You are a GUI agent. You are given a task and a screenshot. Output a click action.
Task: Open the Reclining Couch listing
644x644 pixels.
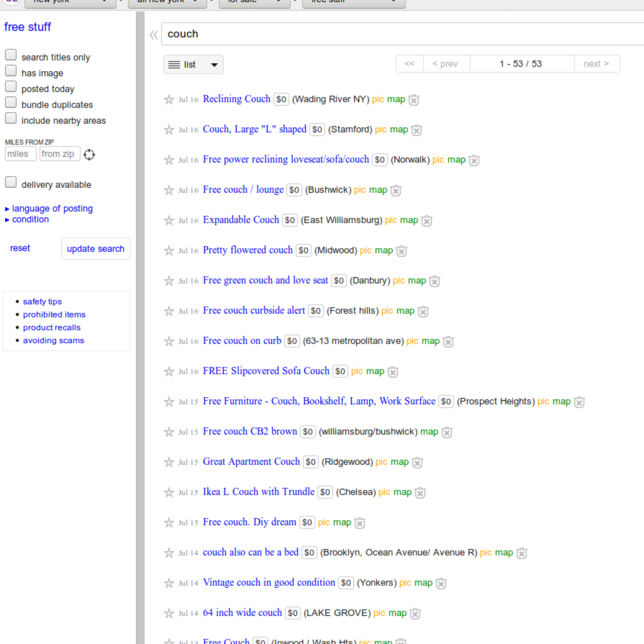coord(237,99)
